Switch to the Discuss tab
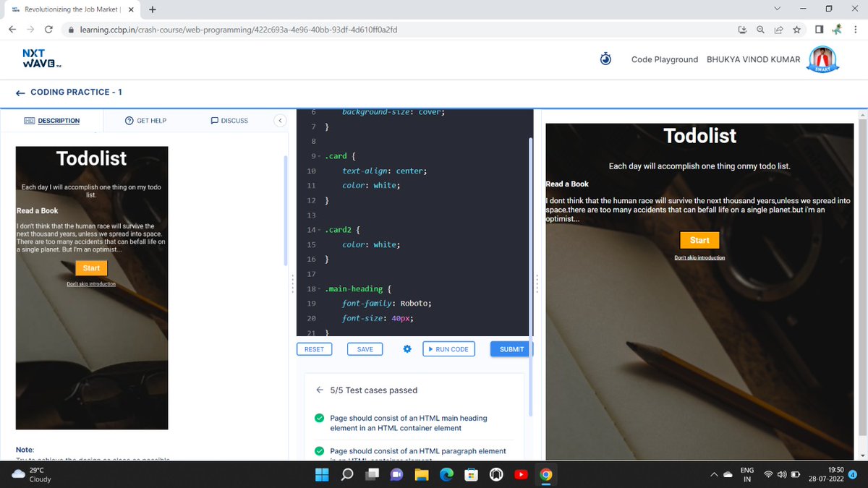 tap(229, 121)
